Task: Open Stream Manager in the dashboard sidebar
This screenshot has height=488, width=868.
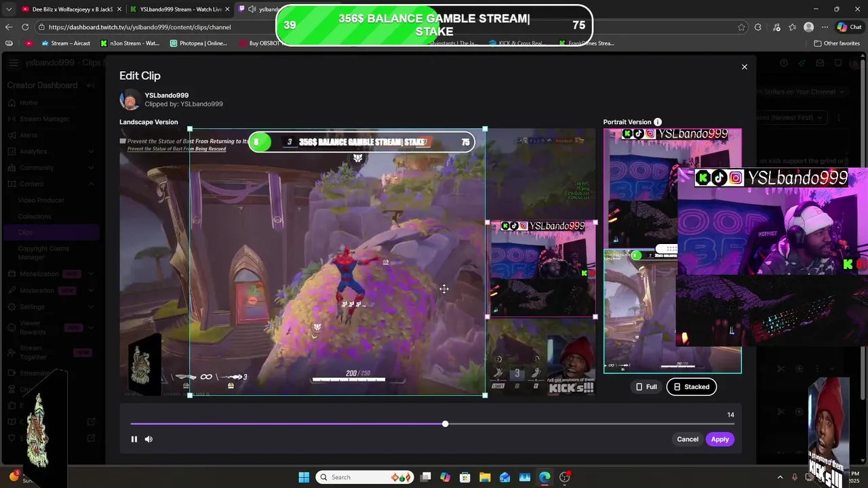Action: tap(45, 119)
